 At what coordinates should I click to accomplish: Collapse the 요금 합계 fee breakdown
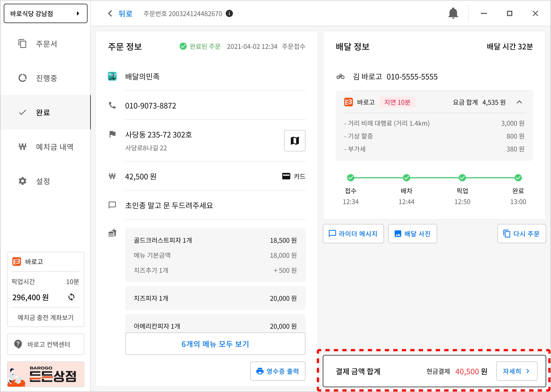click(x=519, y=102)
